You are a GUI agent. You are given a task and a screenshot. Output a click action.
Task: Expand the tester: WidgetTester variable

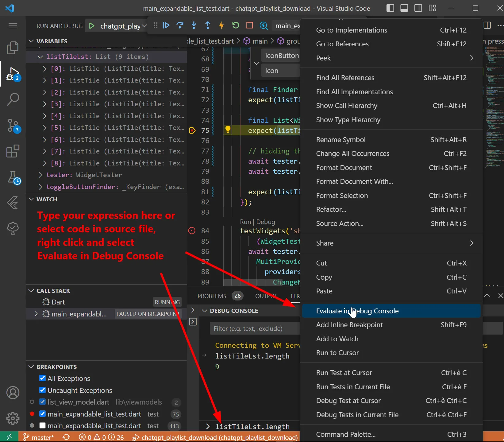tap(40, 175)
